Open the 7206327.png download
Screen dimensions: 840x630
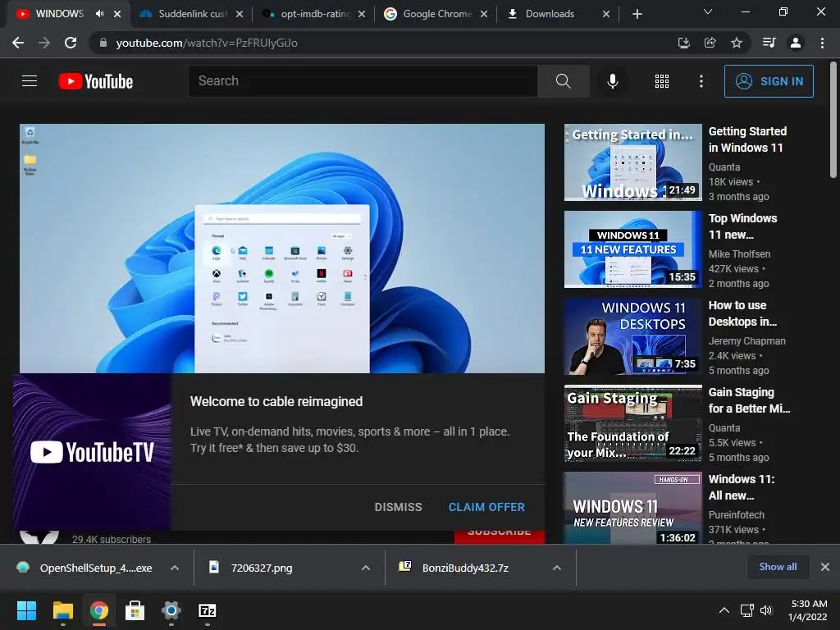pyautogui.click(x=252, y=568)
